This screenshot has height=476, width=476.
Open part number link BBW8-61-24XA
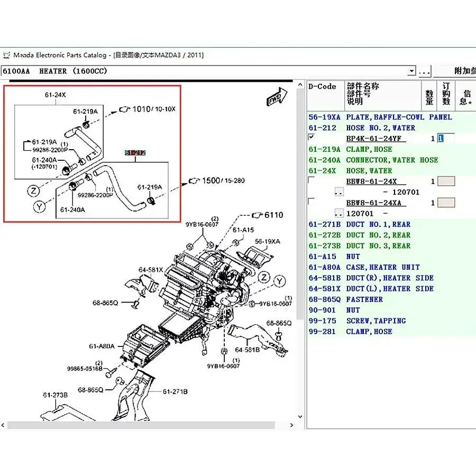coord(376,203)
